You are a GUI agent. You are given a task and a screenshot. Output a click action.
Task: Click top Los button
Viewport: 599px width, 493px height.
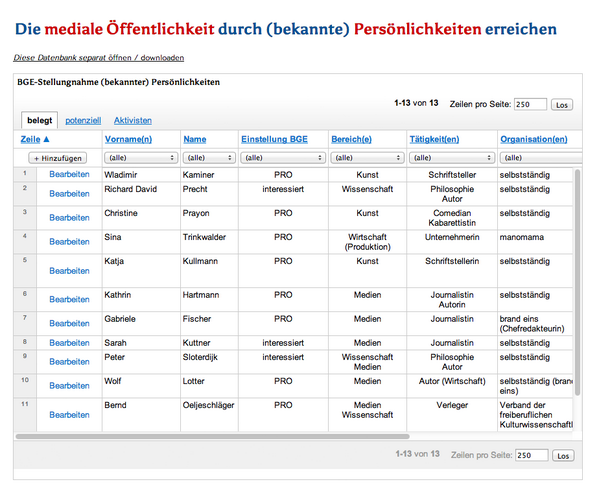[562, 105]
